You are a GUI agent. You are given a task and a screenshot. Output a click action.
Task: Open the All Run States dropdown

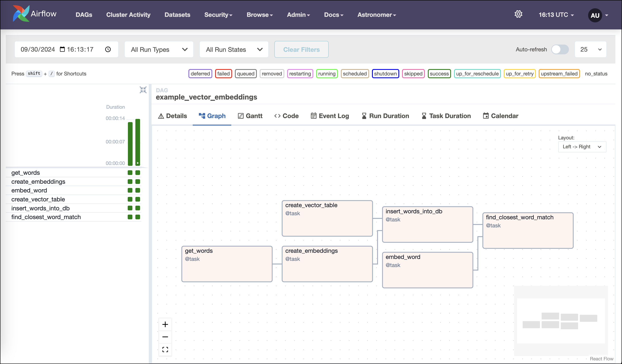[x=233, y=49]
